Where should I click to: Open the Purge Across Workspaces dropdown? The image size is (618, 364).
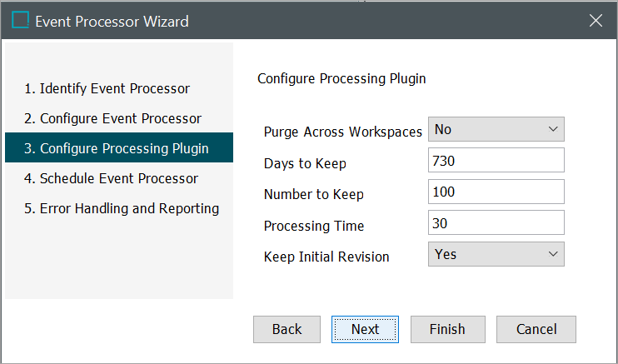click(496, 129)
